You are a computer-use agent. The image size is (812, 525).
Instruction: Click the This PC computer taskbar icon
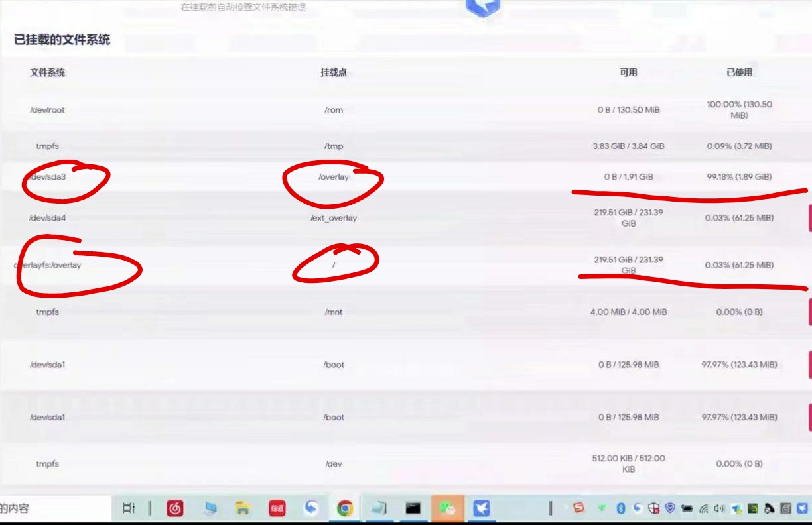pyautogui.click(x=210, y=508)
